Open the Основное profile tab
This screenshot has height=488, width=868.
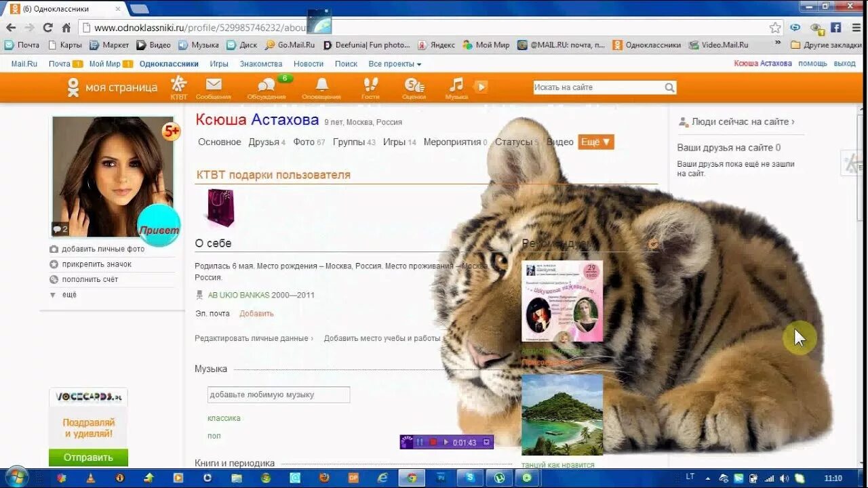tap(219, 142)
